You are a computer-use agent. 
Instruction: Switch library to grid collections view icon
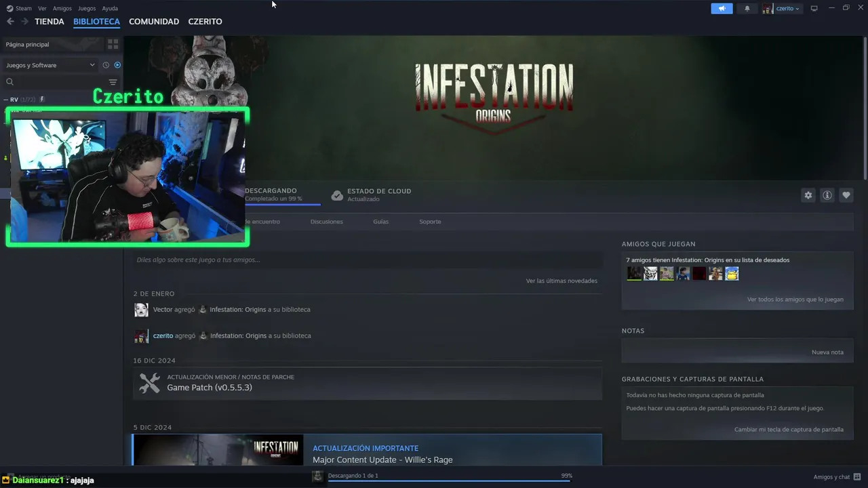[x=113, y=44]
